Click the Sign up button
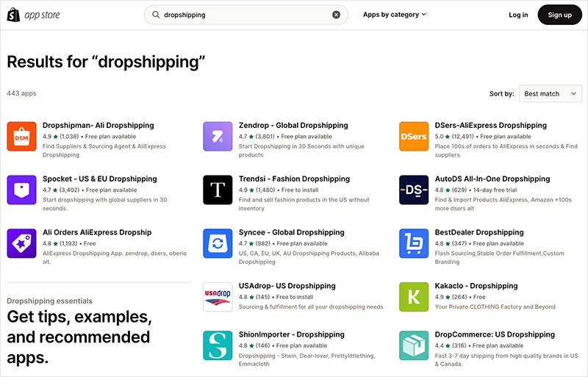588x377 pixels. pos(559,15)
